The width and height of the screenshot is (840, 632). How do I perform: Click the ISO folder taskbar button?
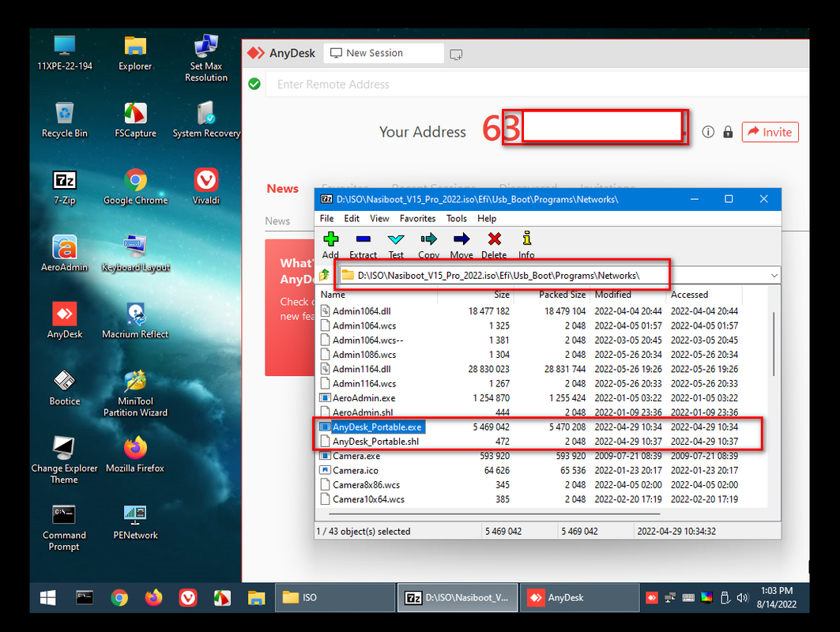[x=335, y=598]
